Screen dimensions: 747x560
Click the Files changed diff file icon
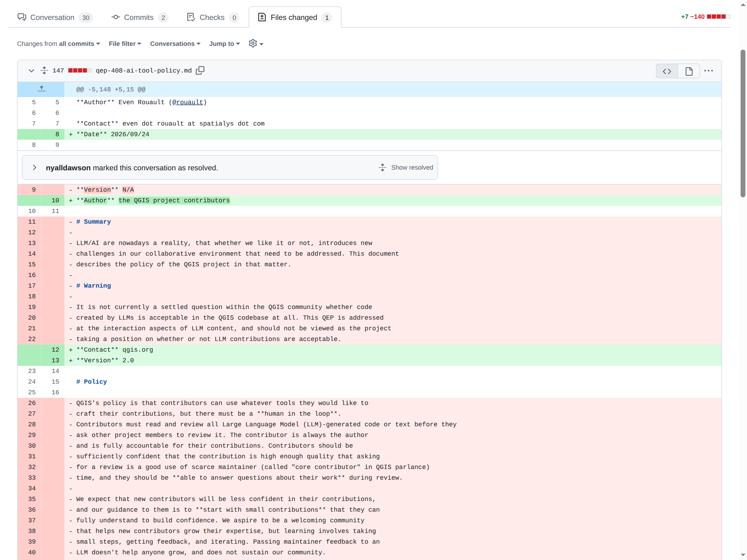pyautogui.click(x=262, y=17)
